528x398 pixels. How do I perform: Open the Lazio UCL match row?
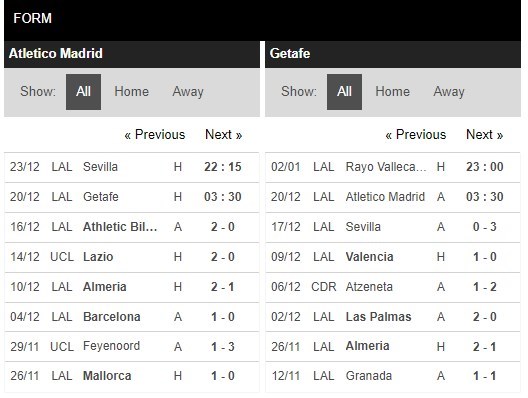coord(132,257)
